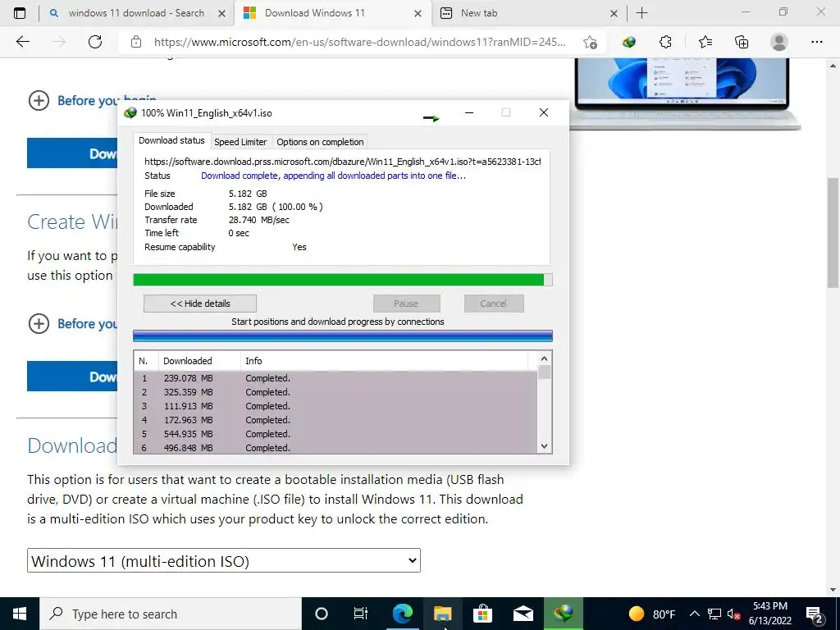Open Internet Download Manager taskbar icon
This screenshot has height=630, width=840.
(x=563, y=614)
